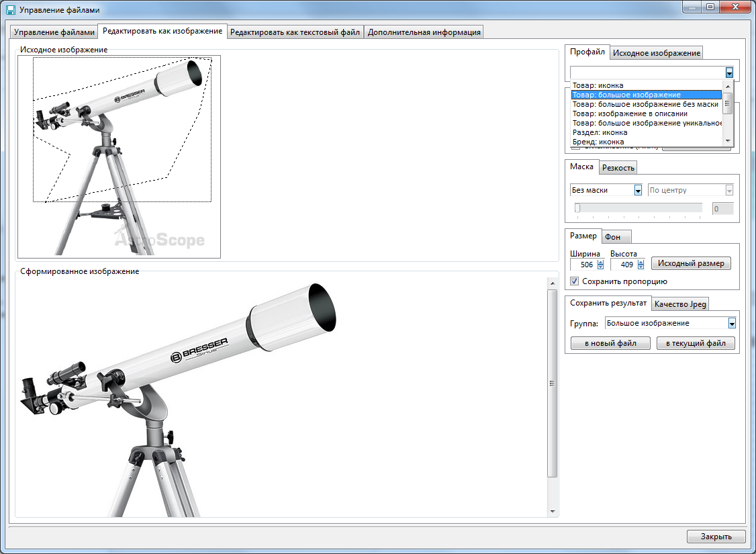Choose Товар: большое изображение уникальное

click(646, 123)
